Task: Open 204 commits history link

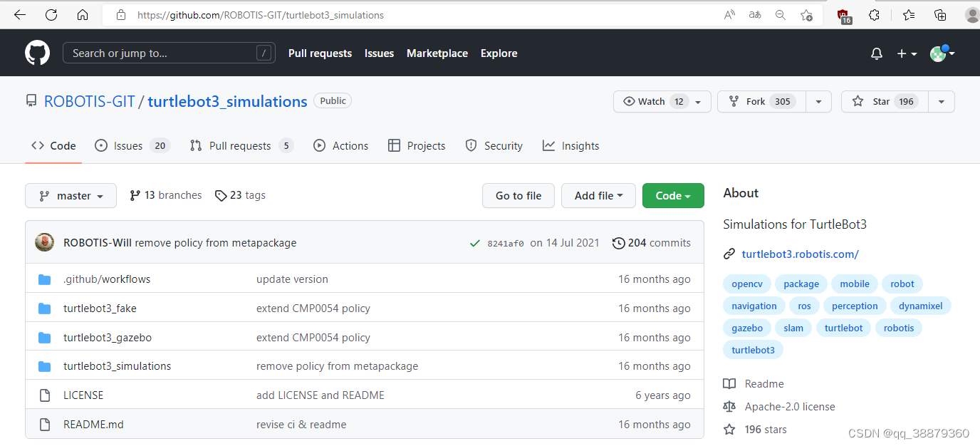Action: (x=652, y=243)
